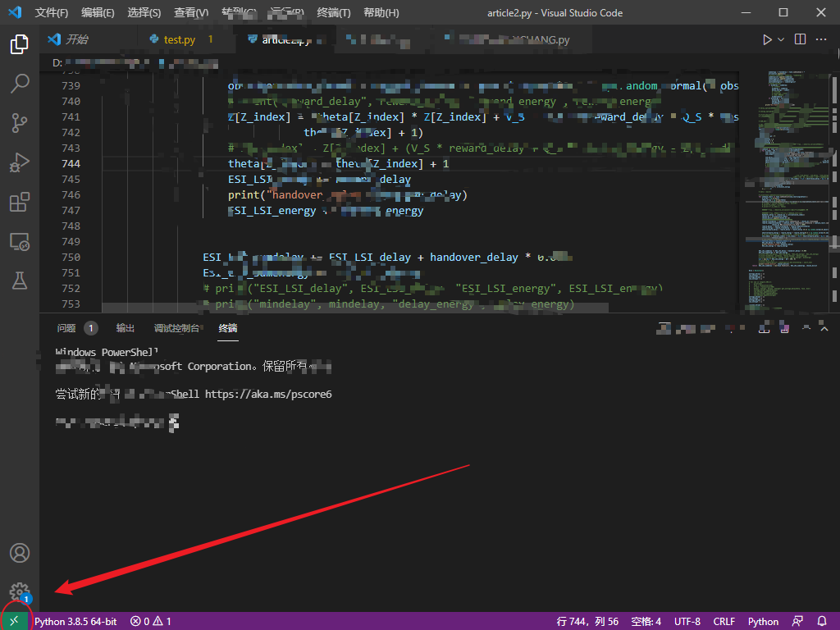Screen dimensions: 840x630
Task: Open the 调试控制台 debug console tab
Action: click(x=177, y=328)
